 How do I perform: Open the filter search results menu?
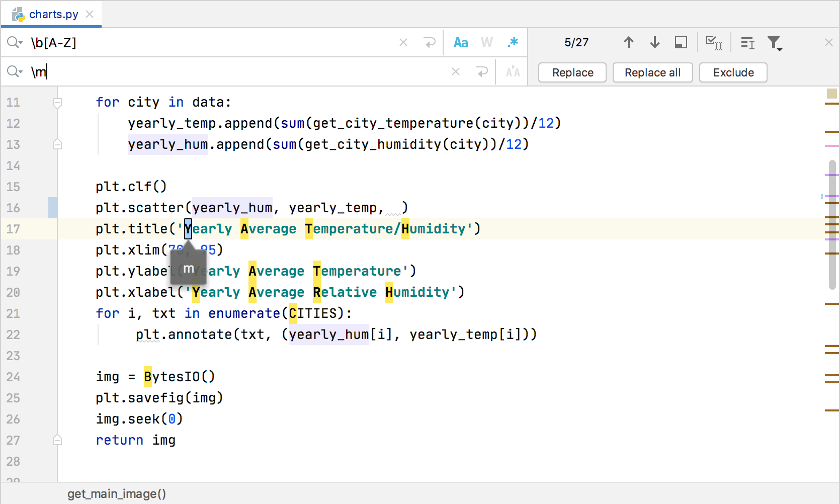tap(775, 43)
